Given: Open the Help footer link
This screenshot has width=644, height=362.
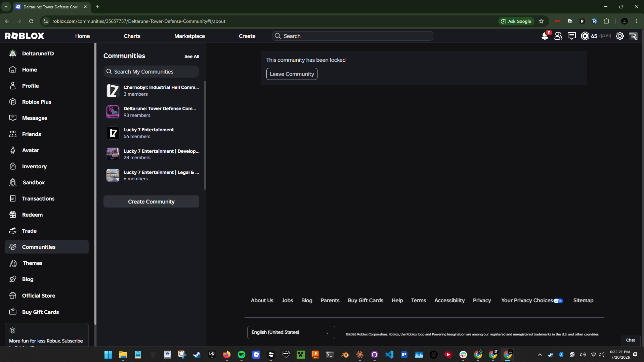Looking at the screenshot, I should pos(397,301).
